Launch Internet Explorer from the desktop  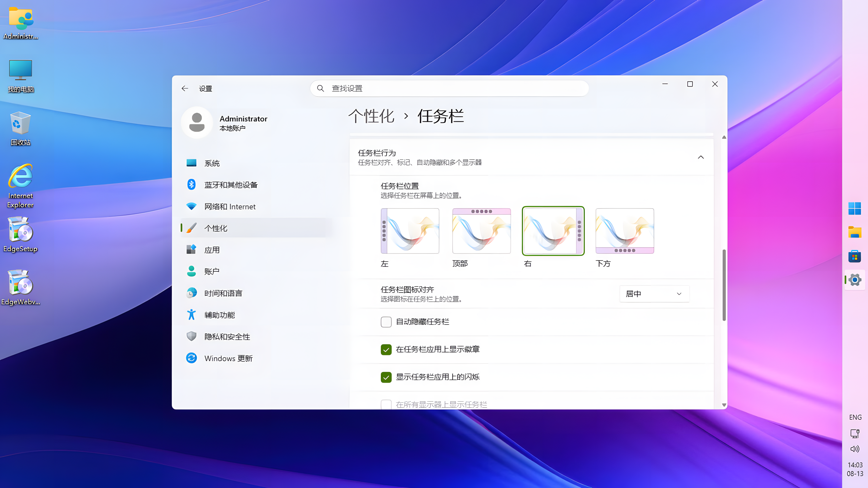(x=21, y=186)
